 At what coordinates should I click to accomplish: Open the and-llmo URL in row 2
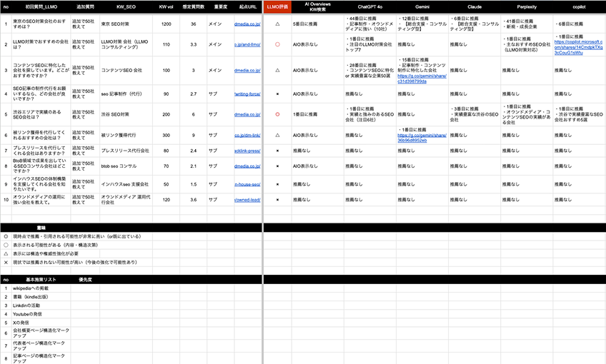[x=247, y=44]
